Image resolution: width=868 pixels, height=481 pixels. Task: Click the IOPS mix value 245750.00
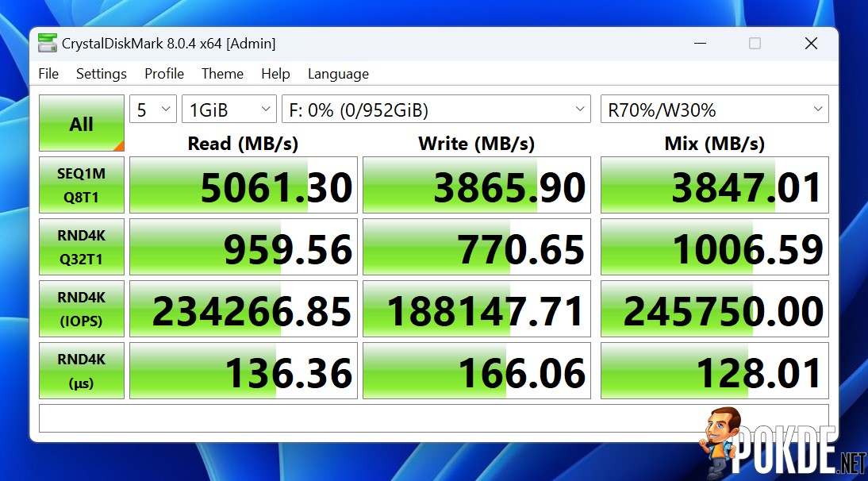pos(715,309)
